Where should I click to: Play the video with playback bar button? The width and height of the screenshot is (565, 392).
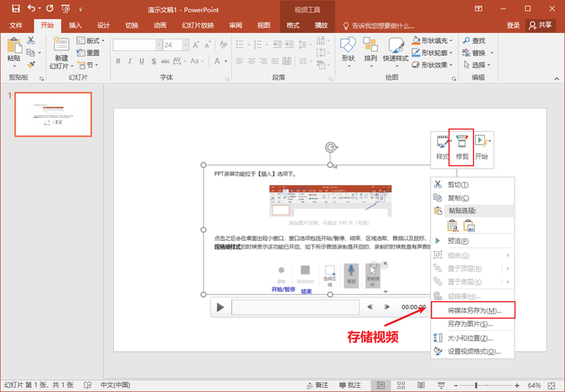[x=221, y=307]
